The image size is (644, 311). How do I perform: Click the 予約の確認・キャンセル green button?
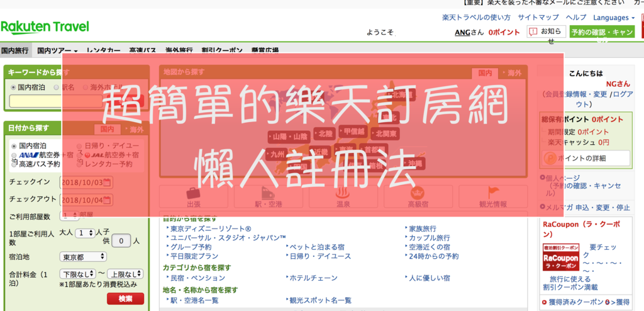(602, 32)
